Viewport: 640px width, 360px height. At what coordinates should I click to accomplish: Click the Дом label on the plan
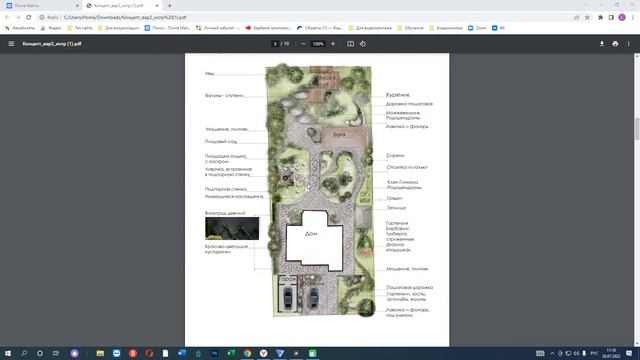(311, 234)
